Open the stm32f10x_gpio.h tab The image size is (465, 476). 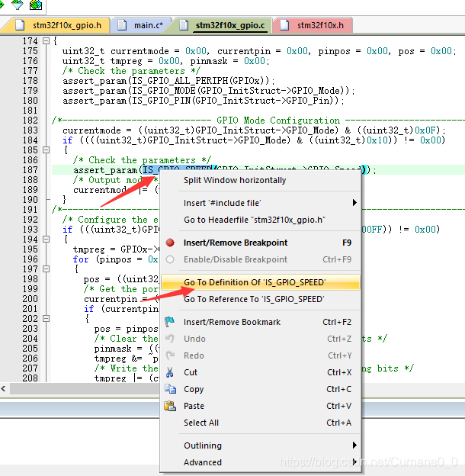[x=59, y=25]
